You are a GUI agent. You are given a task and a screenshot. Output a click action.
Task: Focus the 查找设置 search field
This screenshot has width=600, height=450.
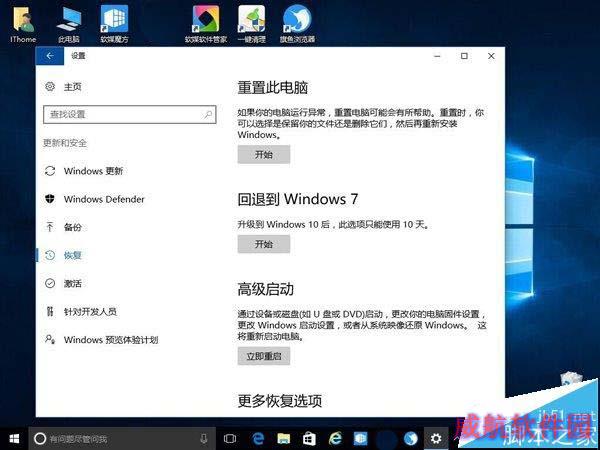(130, 114)
